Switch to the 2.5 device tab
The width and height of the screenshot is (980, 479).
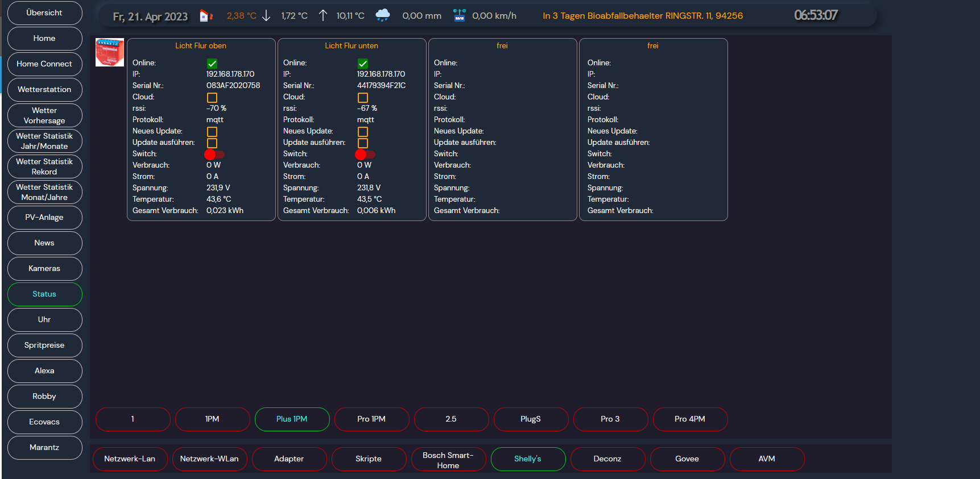pos(451,419)
